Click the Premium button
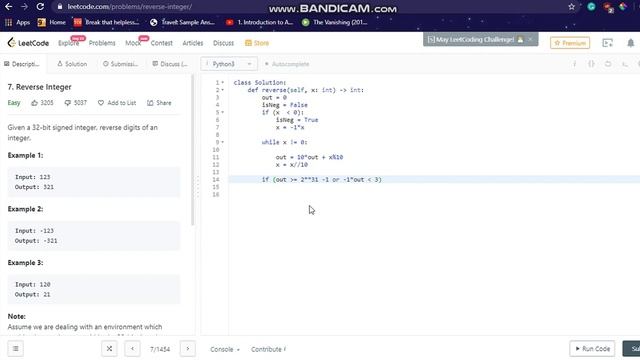The width and height of the screenshot is (640, 360). pos(570,43)
